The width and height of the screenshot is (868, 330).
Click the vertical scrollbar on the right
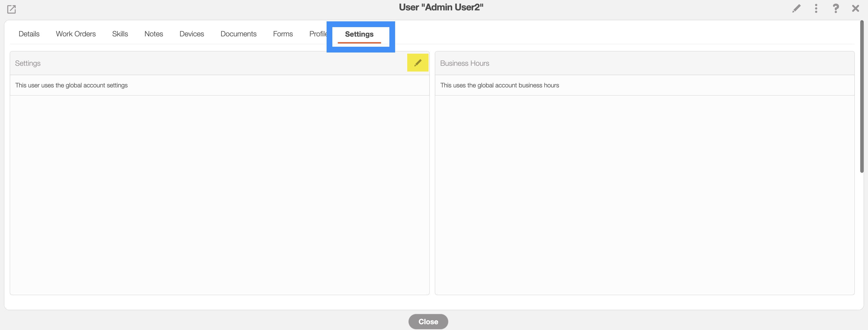tap(862, 98)
